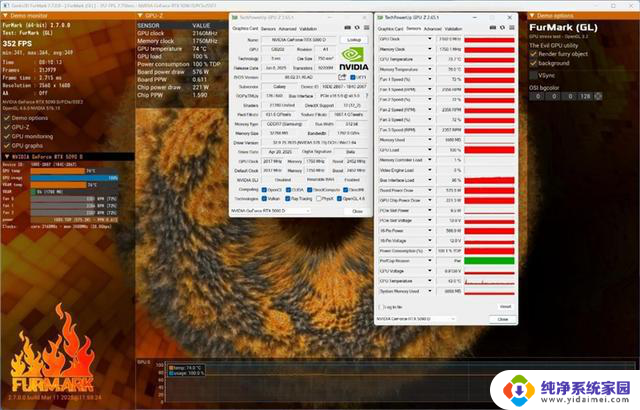Click the Lookup button
Image resolution: width=640 pixels, height=410 pixels.
point(354,40)
